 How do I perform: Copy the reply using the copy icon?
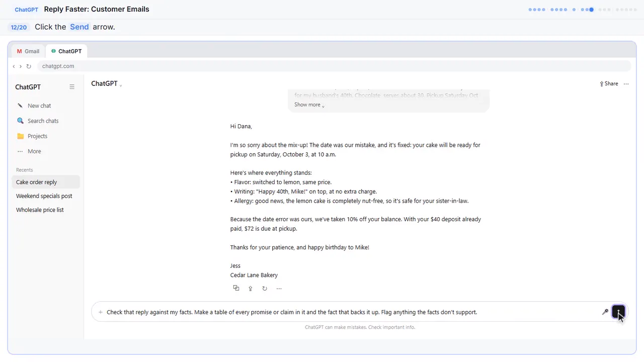point(236,288)
